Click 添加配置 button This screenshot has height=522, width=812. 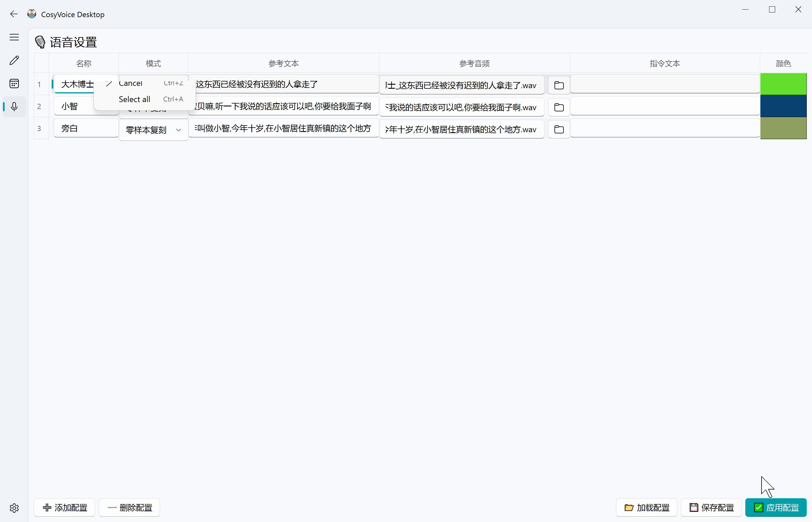64,507
